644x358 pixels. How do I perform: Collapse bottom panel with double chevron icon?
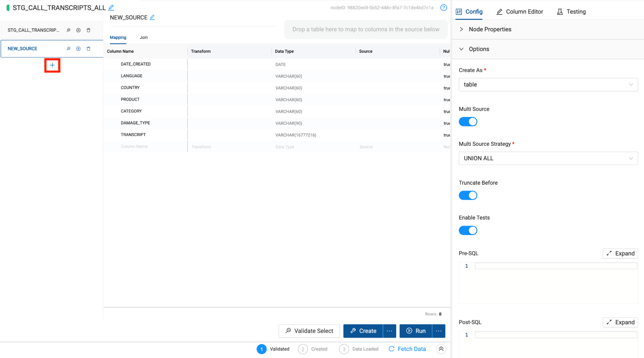[x=441, y=349]
